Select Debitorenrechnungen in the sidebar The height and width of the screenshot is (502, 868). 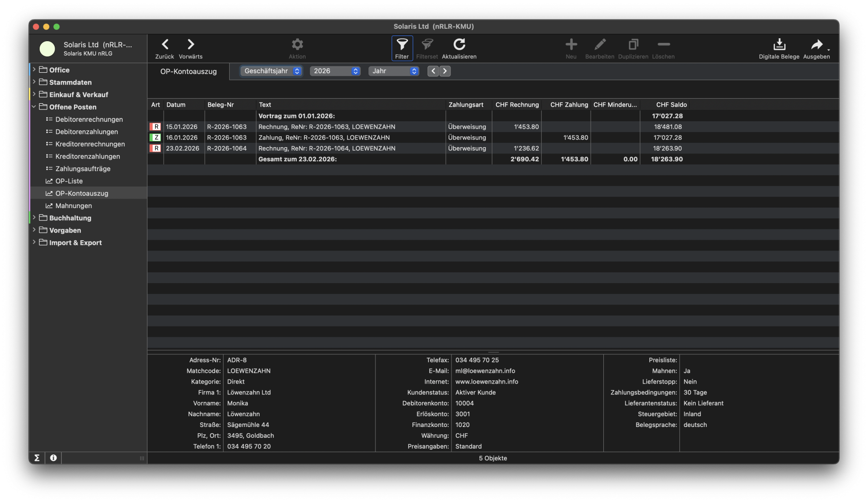click(x=89, y=119)
